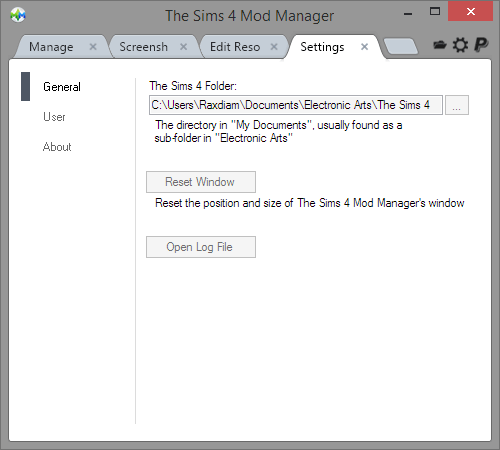Click the window title 'The Sims 4 Mod Manager'
The image size is (500, 450).
pyautogui.click(x=250, y=16)
